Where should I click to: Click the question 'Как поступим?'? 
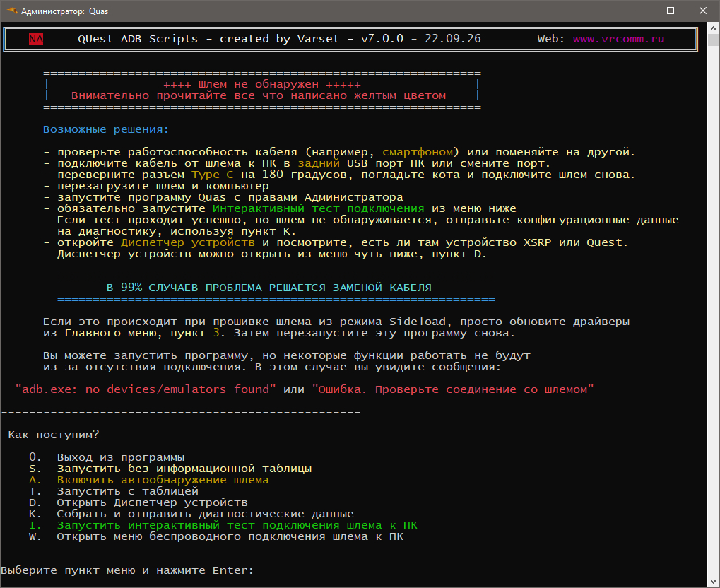click(53, 435)
